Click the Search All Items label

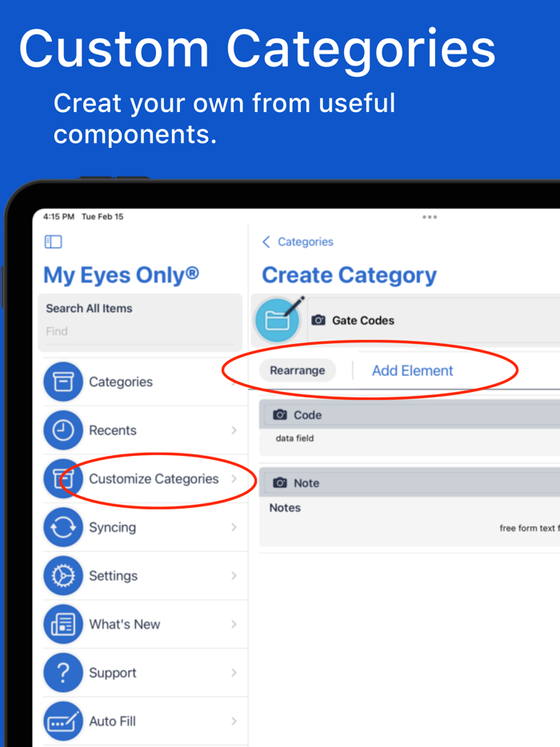coord(89,308)
